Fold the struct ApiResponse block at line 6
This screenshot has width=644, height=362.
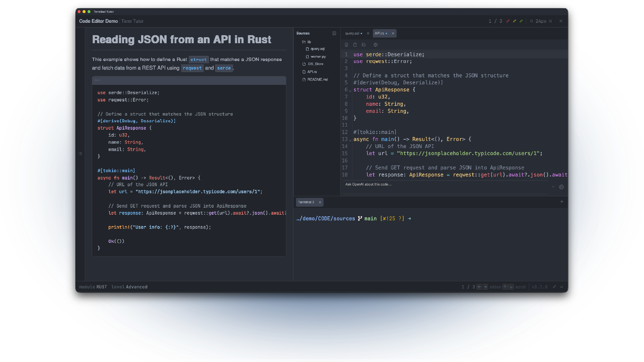tap(350, 91)
